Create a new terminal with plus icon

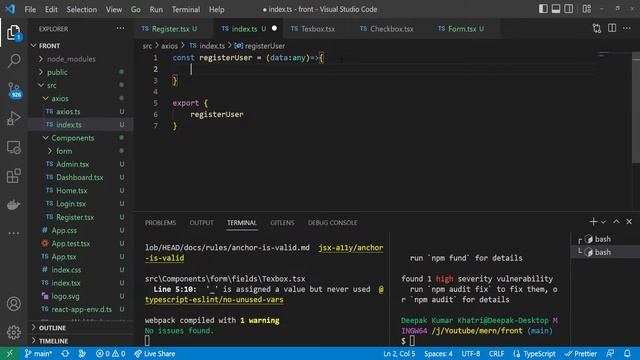(593, 222)
